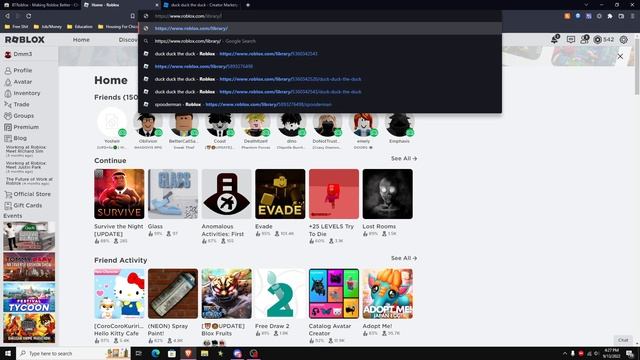This screenshot has width=640, height=360.
Task: Open the Lost Rooms game thumbnail
Action: tap(387, 194)
